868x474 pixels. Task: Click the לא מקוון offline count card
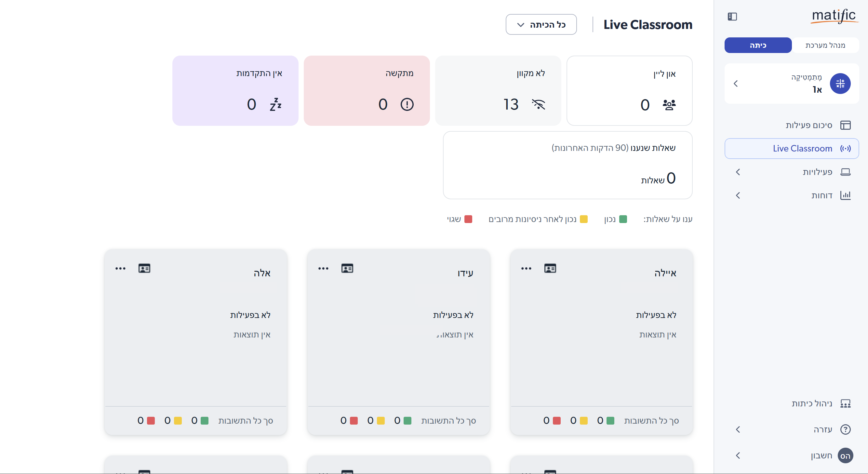[498, 91]
